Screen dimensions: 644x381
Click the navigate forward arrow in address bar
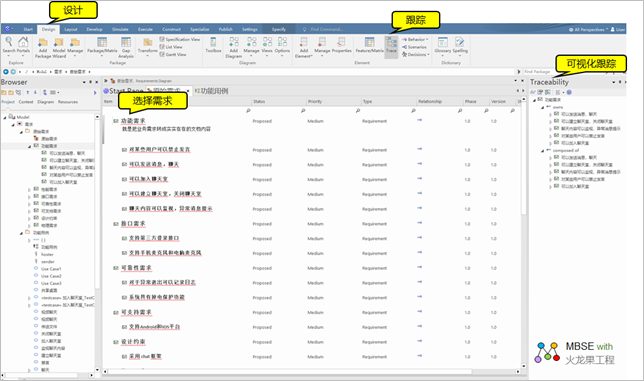tap(13, 72)
